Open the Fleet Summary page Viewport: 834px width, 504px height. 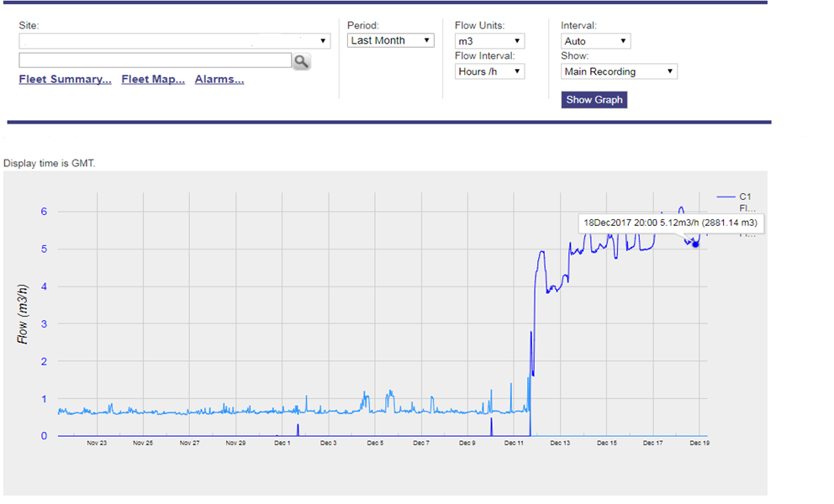point(64,79)
